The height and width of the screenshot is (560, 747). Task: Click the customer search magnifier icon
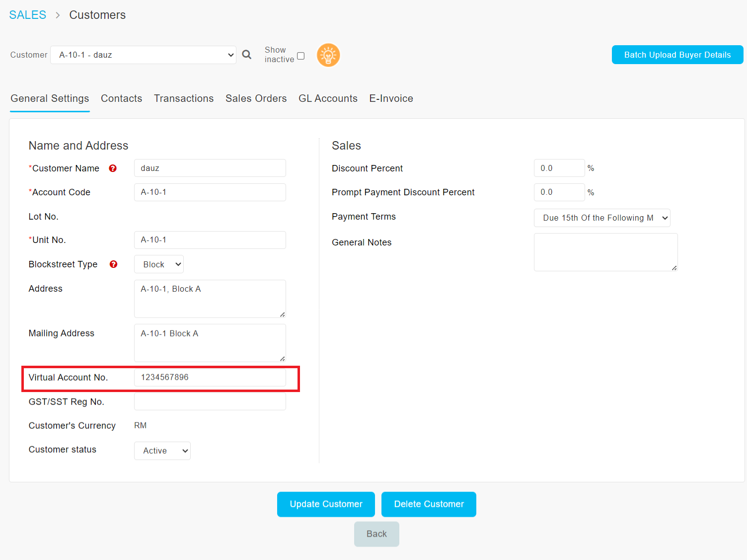(x=246, y=55)
